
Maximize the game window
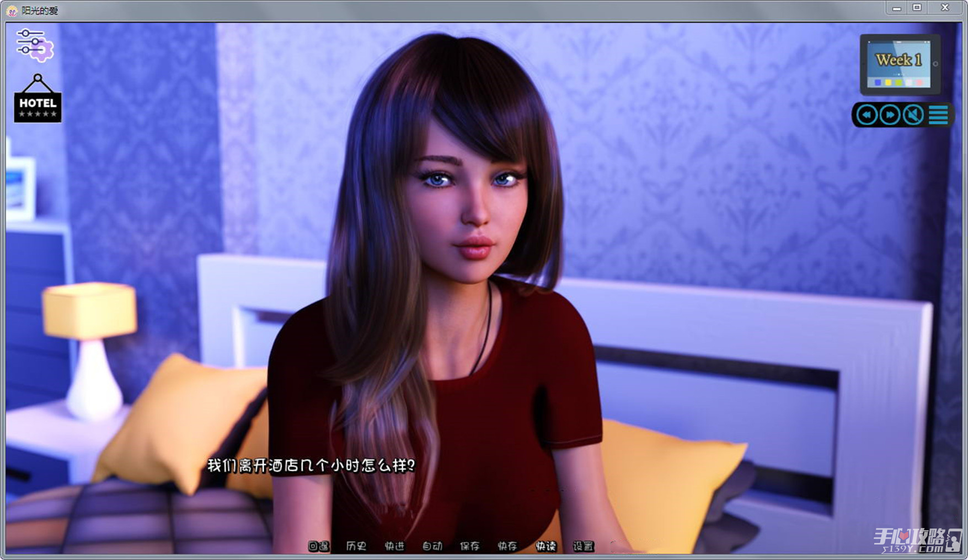pyautogui.click(x=917, y=8)
